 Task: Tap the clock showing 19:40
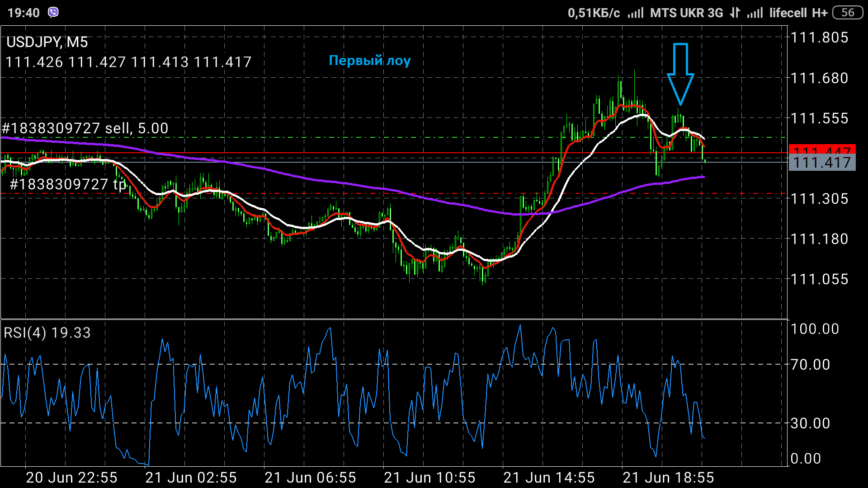click(24, 13)
